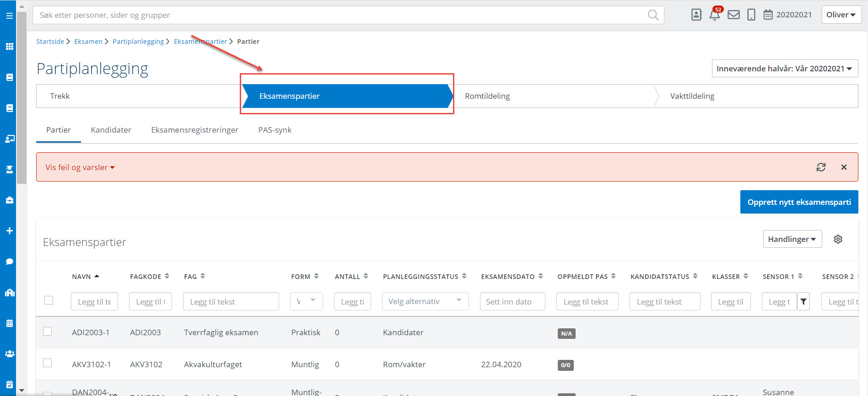Sort by KLASSER column
The image size is (868, 396).
tap(730, 277)
